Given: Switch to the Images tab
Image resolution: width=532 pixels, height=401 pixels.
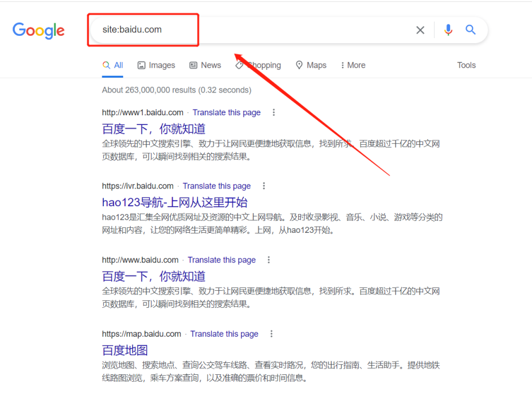Looking at the screenshot, I should point(156,65).
